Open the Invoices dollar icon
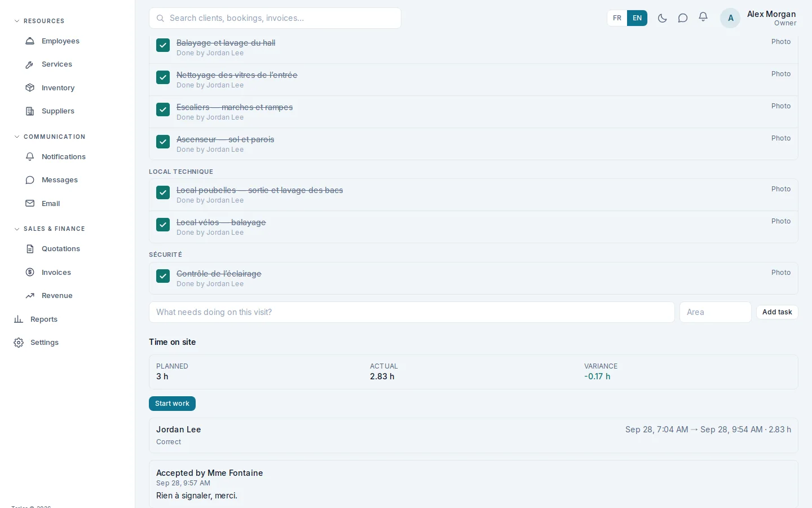This screenshot has width=812, height=508. [30, 272]
